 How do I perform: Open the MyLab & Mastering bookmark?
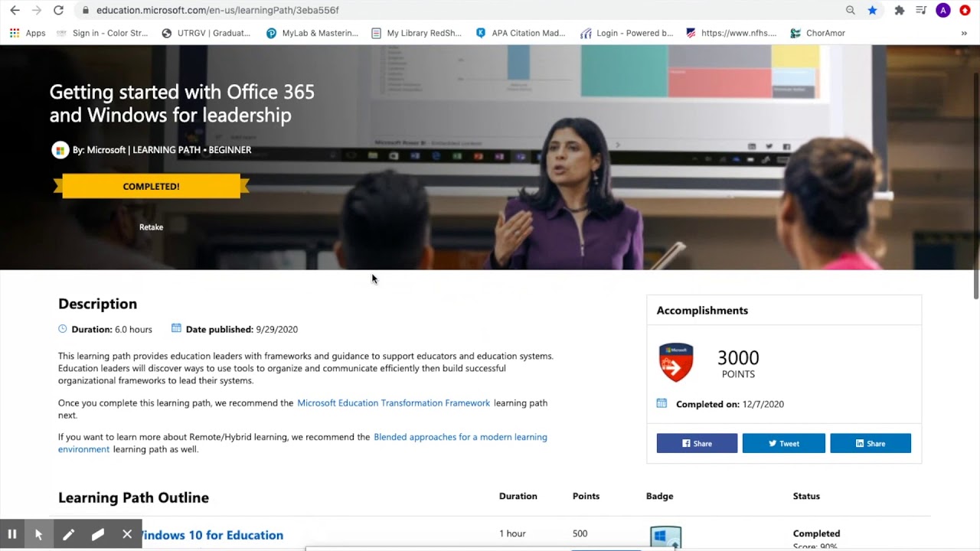click(x=312, y=33)
